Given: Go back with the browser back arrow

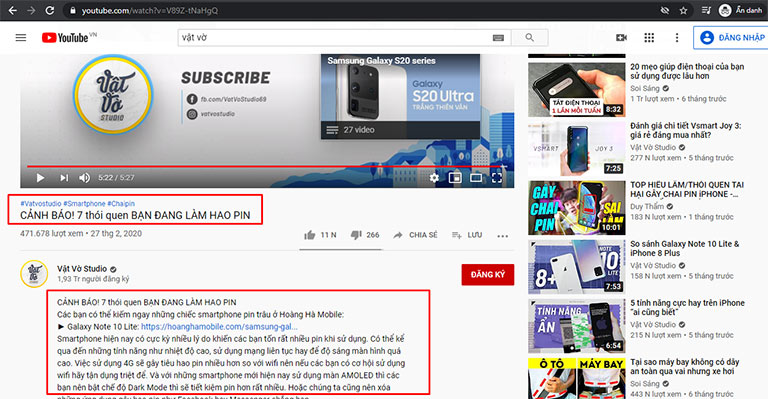Looking at the screenshot, I should (12, 10).
